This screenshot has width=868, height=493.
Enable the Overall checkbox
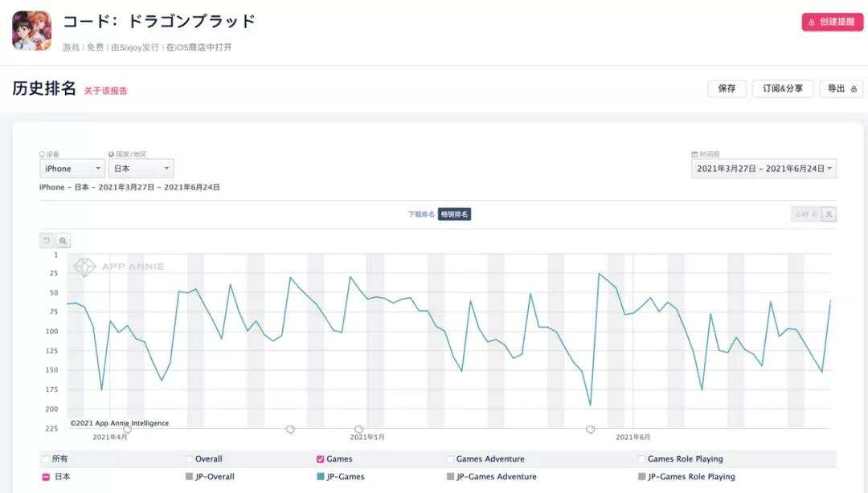click(x=189, y=459)
